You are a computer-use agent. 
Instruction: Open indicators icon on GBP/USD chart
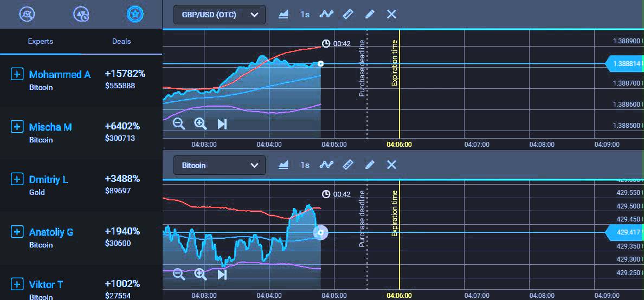tap(326, 15)
